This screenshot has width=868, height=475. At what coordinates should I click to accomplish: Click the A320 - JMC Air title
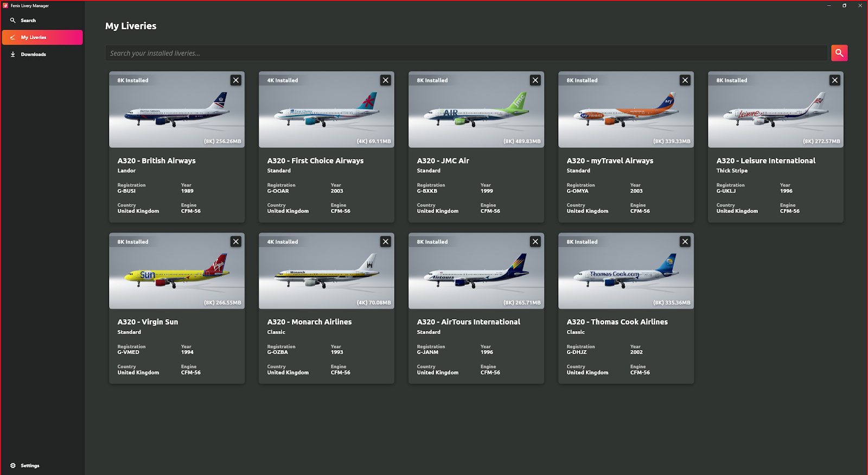tap(443, 161)
